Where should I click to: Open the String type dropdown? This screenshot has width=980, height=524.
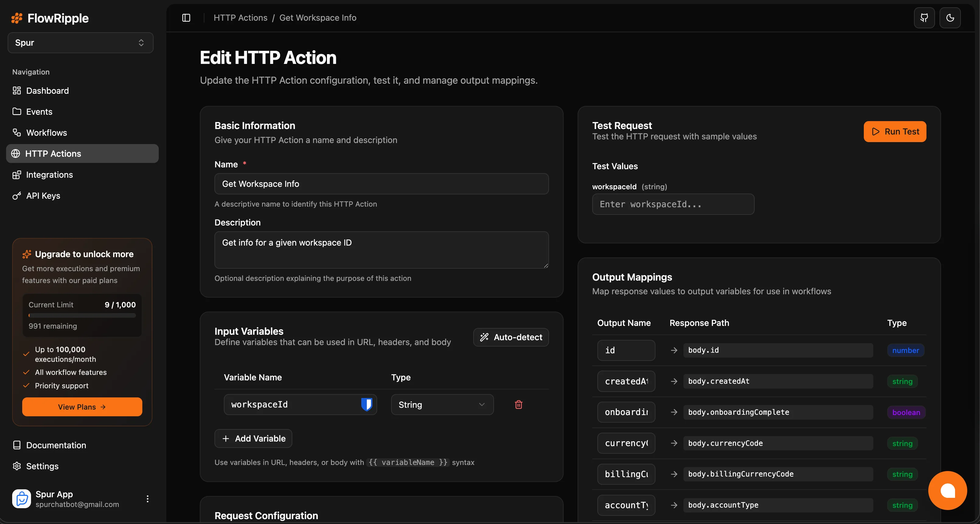(442, 404)
